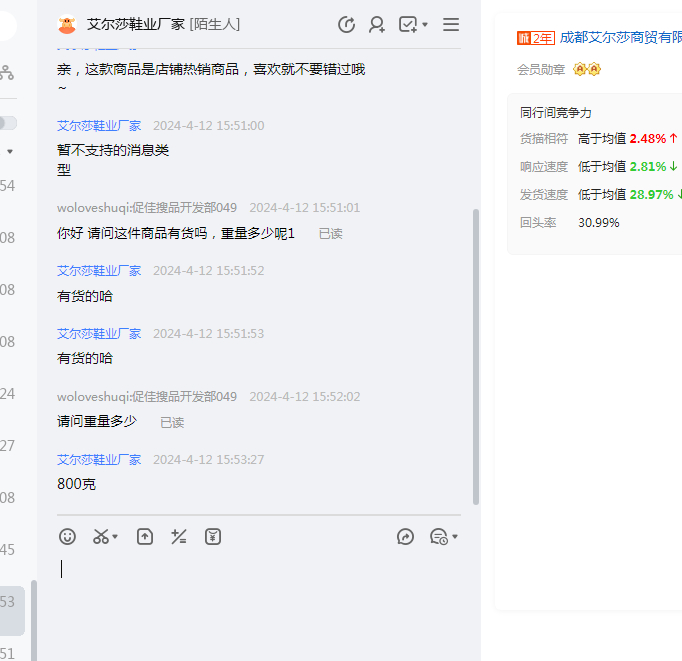Click the member medal badges
Screen dimensions: 682x661
point(587,70)
